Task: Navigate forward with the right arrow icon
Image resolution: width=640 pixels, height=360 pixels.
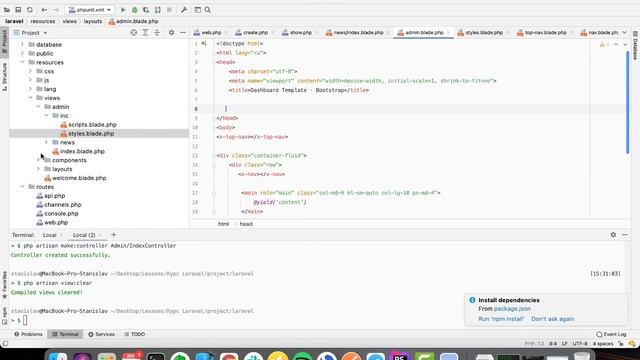Action: pyautogui.click(x=56, y=10)
